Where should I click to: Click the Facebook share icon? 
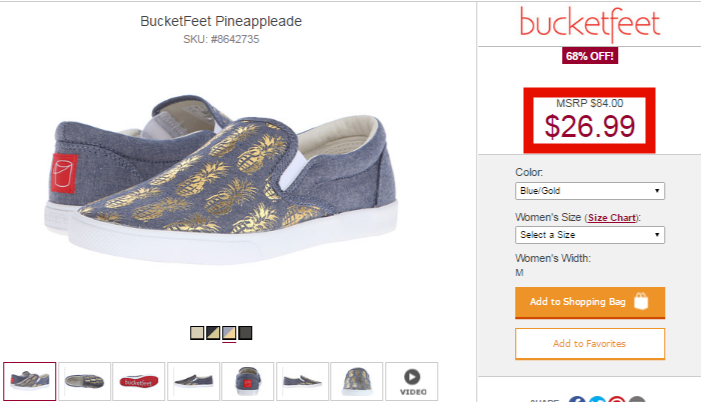pos(577,399)
